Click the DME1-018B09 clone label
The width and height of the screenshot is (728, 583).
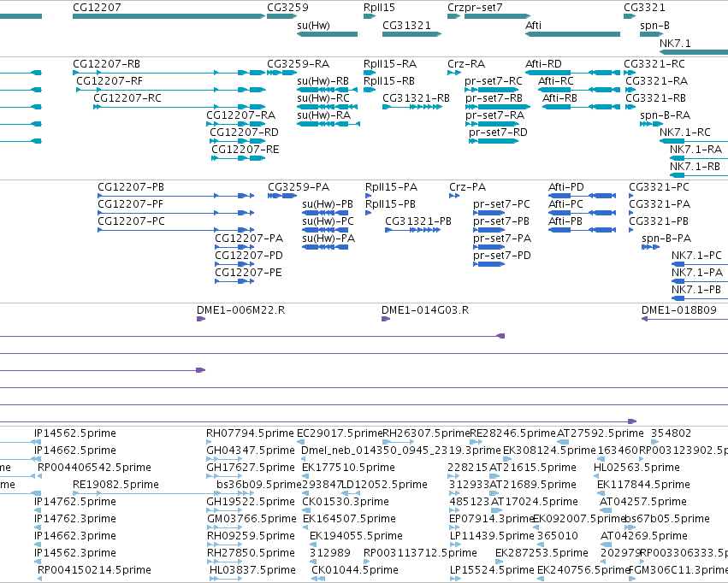coord(678,309)
